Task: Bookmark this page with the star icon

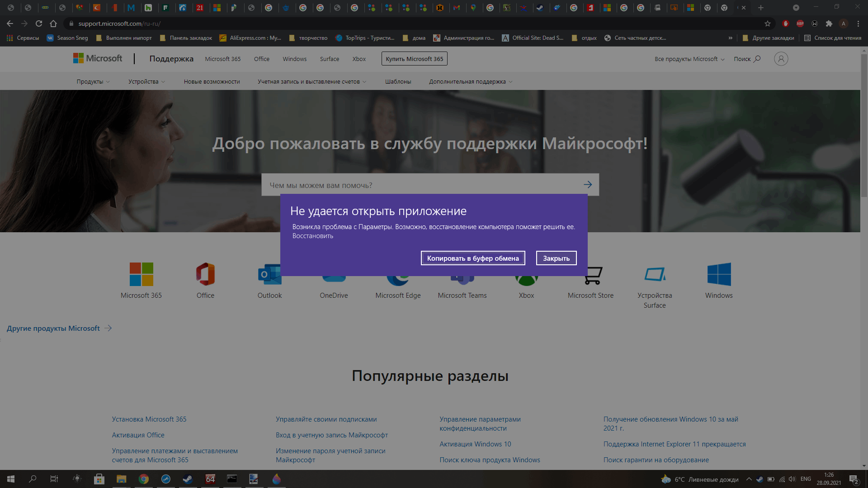Action: tap(767, 23)
